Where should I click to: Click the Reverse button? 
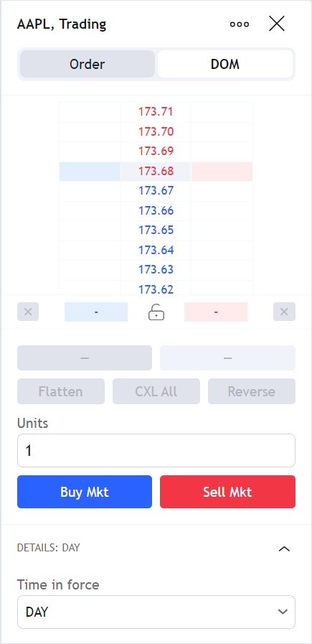click(x=252, y=391)
